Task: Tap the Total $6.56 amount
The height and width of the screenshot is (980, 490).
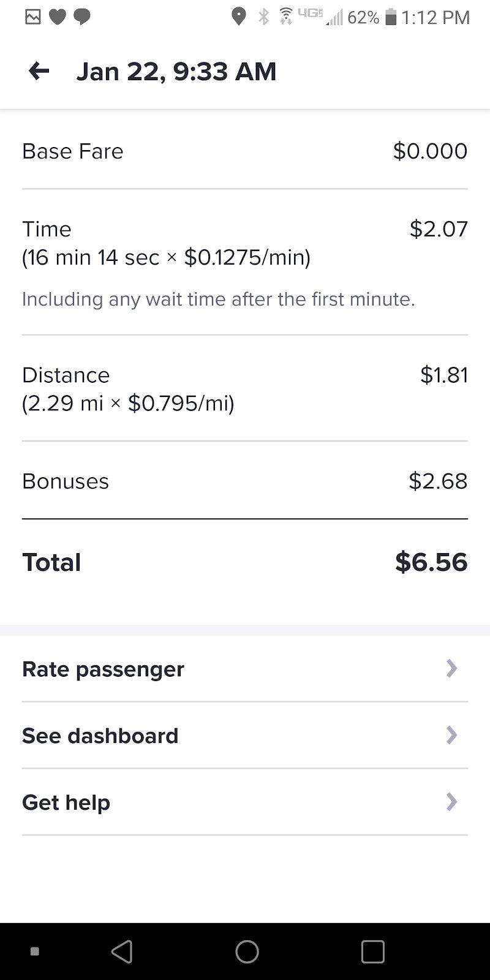Action: click(431, 562)
